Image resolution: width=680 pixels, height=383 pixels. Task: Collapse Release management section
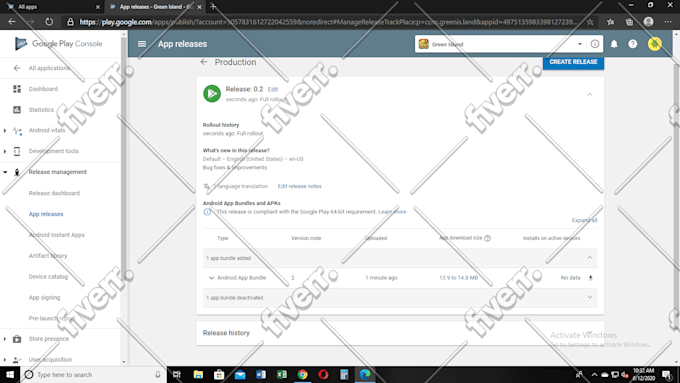click(5, 172)
